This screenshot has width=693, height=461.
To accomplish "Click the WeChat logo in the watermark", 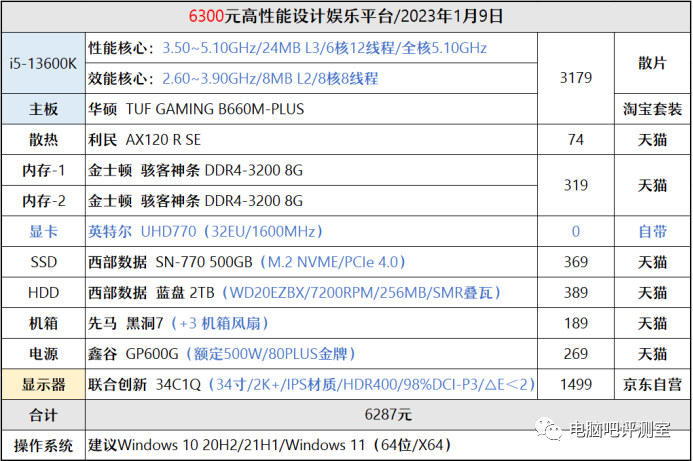I will click(548, 428).
